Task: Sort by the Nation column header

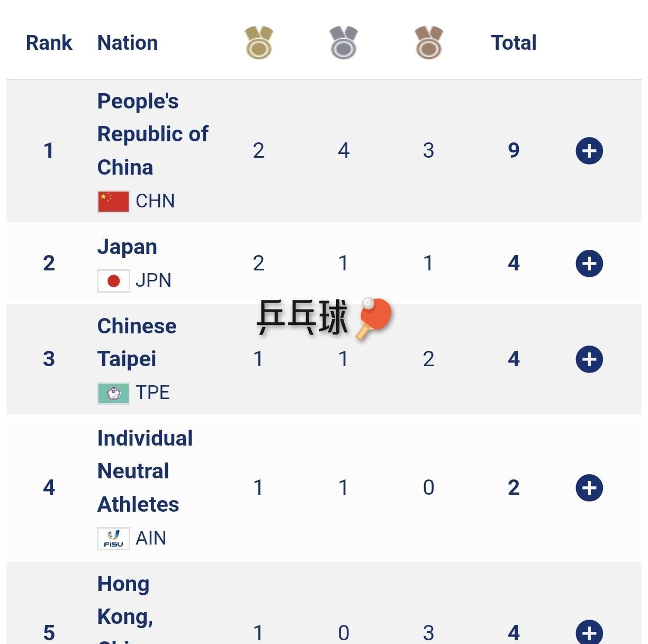Action: pyautogui.click(x=128, y=43)
